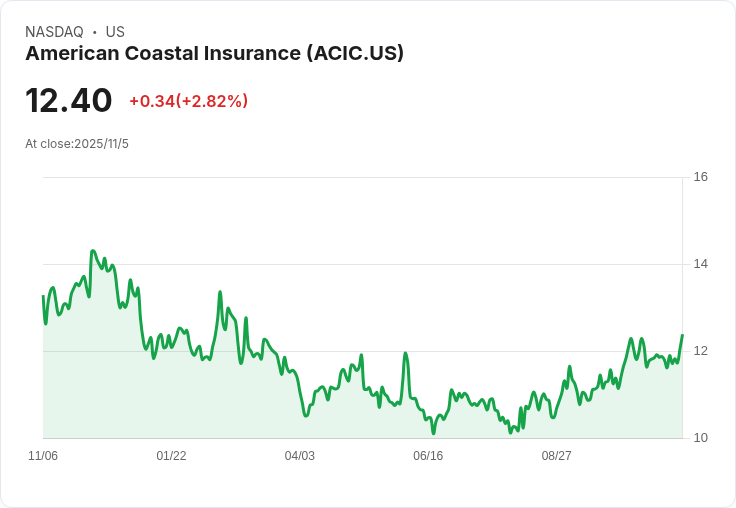Image resolution: width=736 pixels, height=508 pixels.
Task: Click the NASDAQ exchange label
Action: pos(54,32)
